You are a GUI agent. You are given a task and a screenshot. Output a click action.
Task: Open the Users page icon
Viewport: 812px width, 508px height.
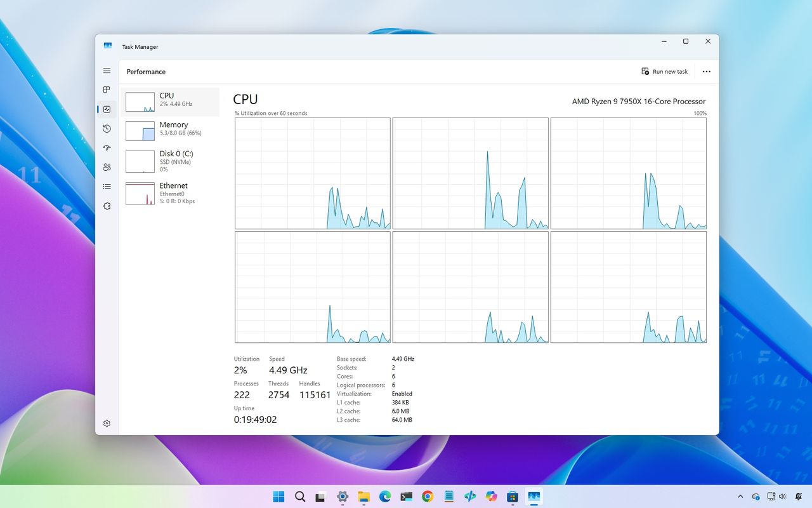tap(107, 167)
